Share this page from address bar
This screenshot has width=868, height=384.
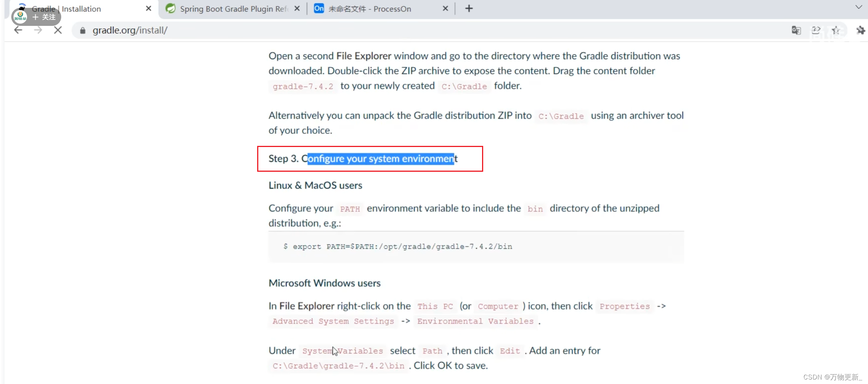tap(816, 30)
